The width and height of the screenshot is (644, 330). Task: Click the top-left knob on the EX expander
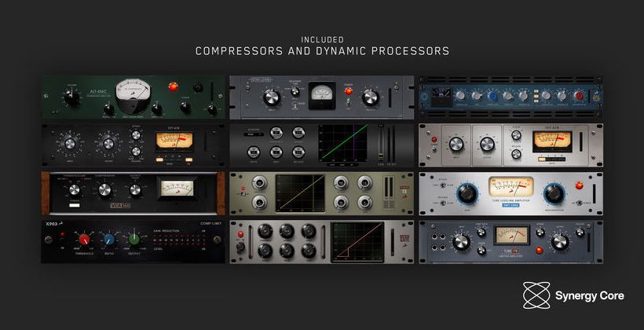coord(258,183)
